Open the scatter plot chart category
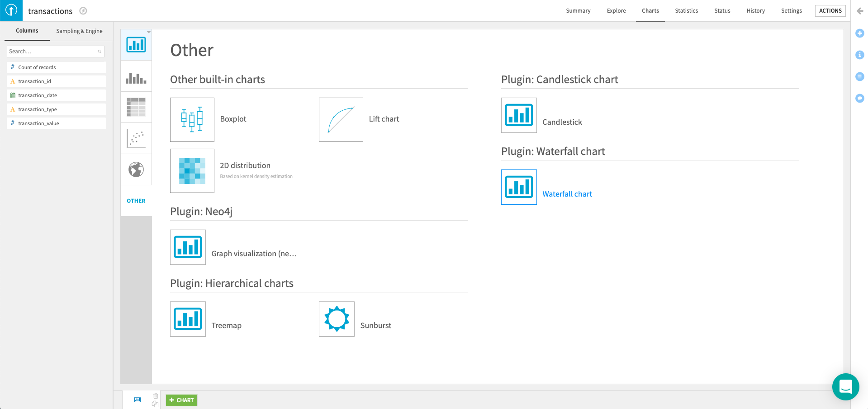The image size is (868, 409). 136,138
